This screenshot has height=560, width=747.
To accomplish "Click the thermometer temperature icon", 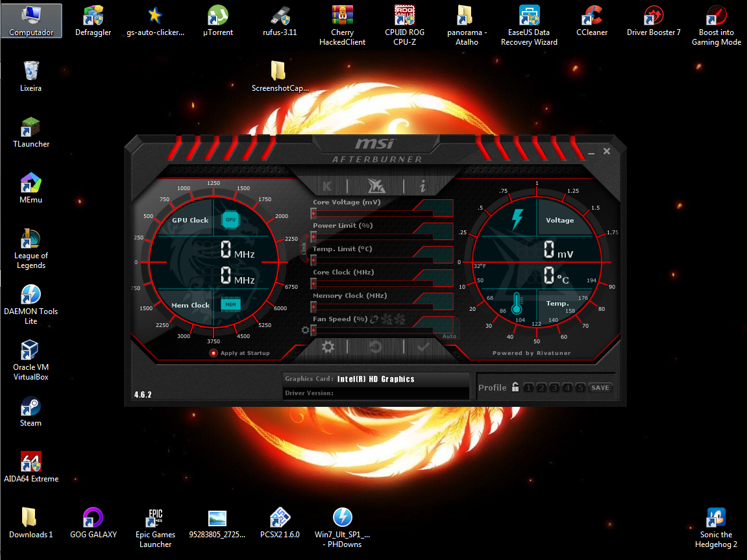I will point(517,303).
